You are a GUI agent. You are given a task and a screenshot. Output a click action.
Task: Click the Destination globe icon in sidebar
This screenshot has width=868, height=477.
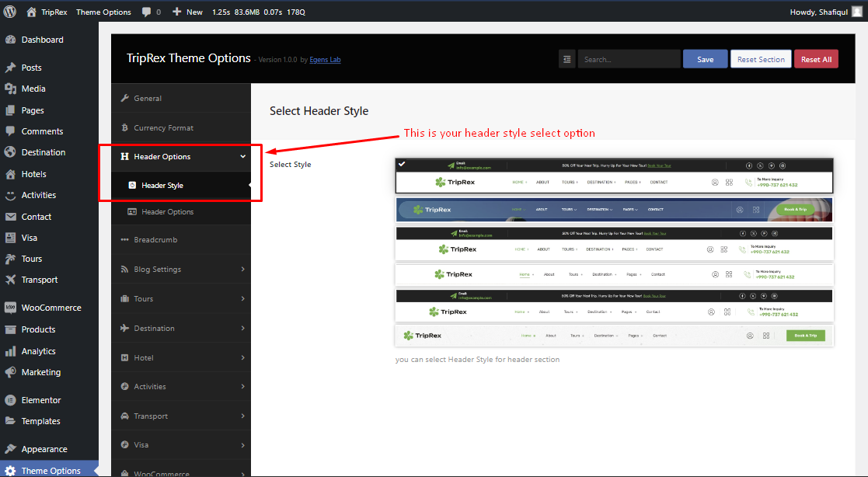tap(10, 152)
